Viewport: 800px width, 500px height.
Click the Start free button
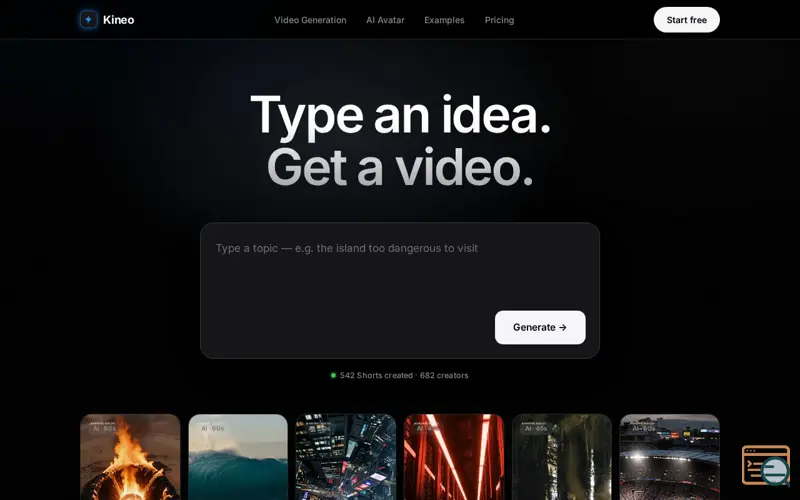686,20
